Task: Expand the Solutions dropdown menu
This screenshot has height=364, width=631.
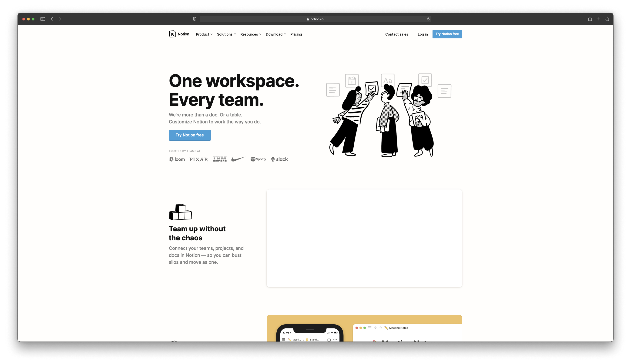Action: click(226, 34)
